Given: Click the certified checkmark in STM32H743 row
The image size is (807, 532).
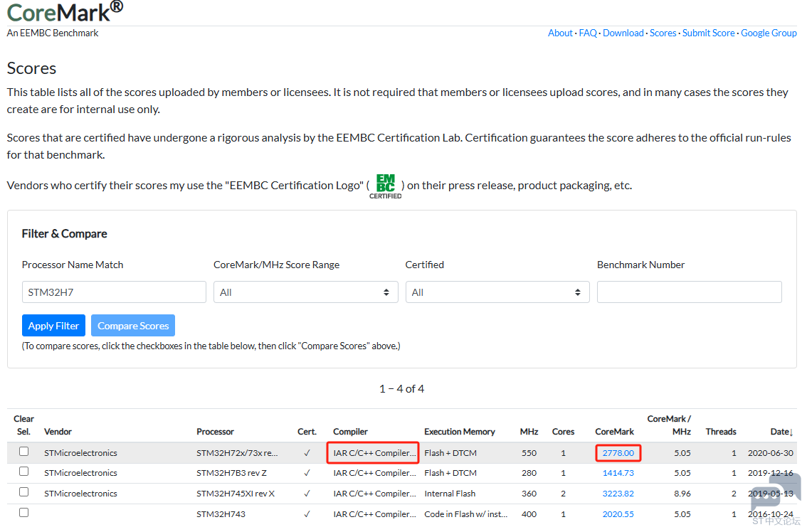Looking at the screenshot, I should [x=307, y=514].
